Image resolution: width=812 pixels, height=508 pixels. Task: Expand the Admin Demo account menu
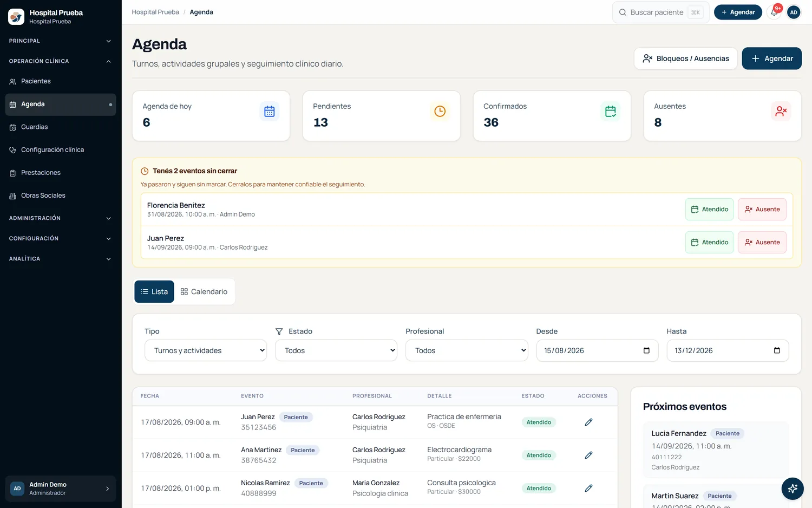(x=61, y=489)
